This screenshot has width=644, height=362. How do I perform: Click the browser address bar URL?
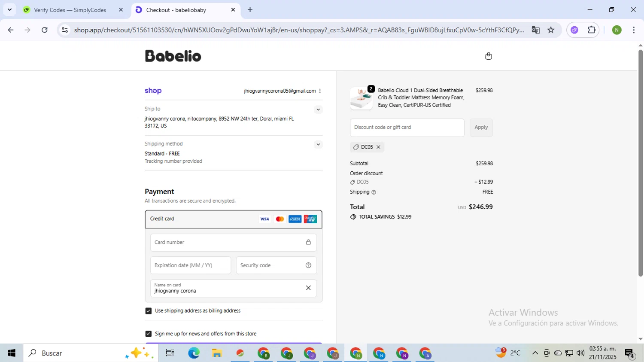tap(299, 30)
